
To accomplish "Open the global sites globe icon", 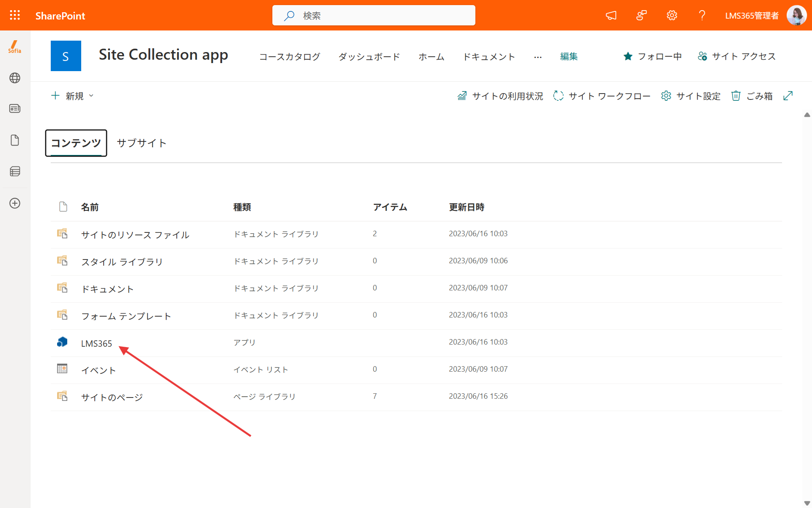I will [15, 78].
